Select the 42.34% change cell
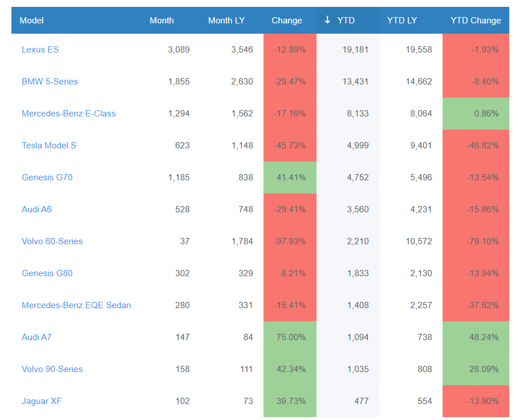 coord(290,369)
